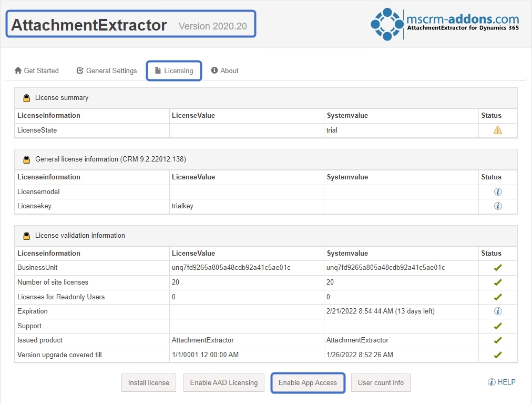
Task: Click 'Licenses for Readonly Users' label
Action: [61, 297]
